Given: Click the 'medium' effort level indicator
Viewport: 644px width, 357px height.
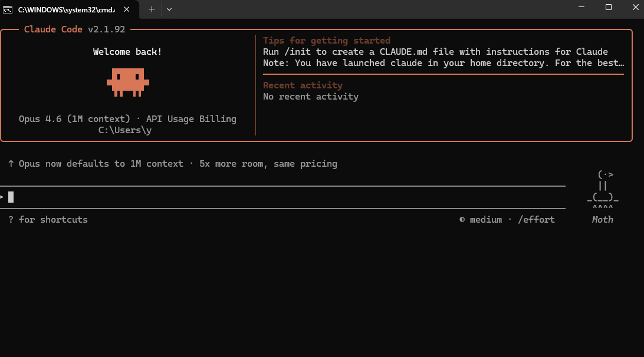Looking at the screenshot, I should (485, 220).
